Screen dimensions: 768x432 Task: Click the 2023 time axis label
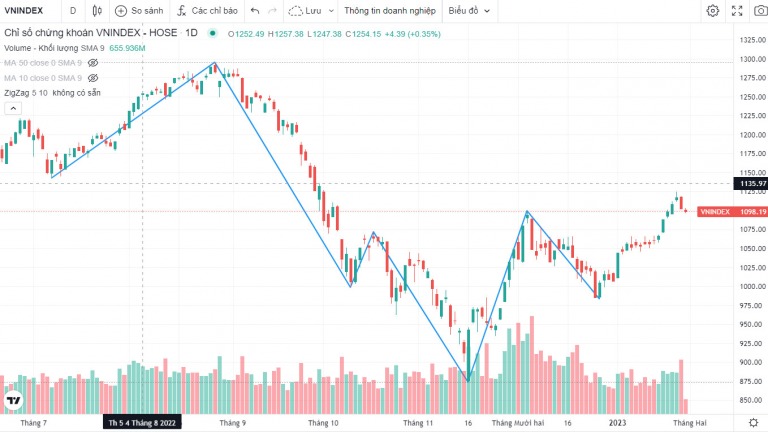tap(617, 423)
